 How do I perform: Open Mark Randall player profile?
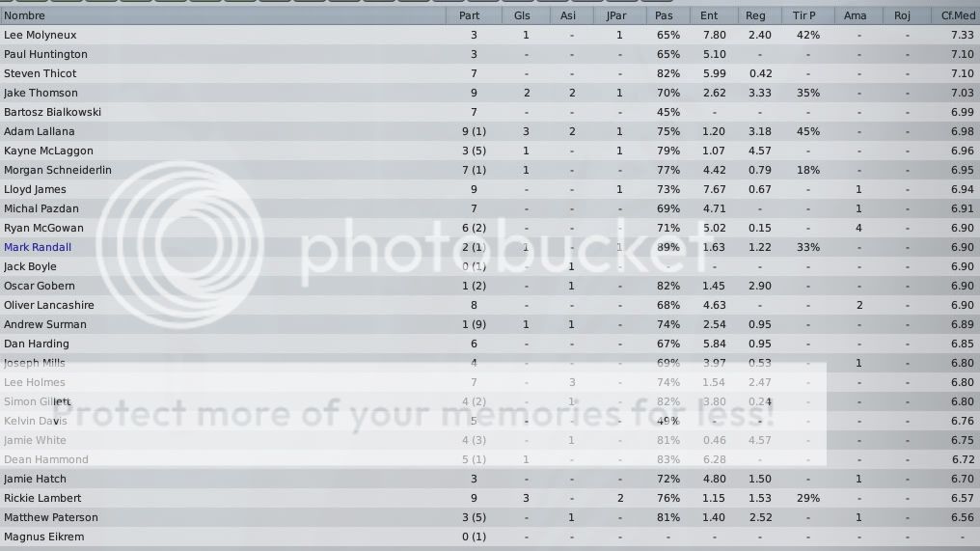(38, 247)
